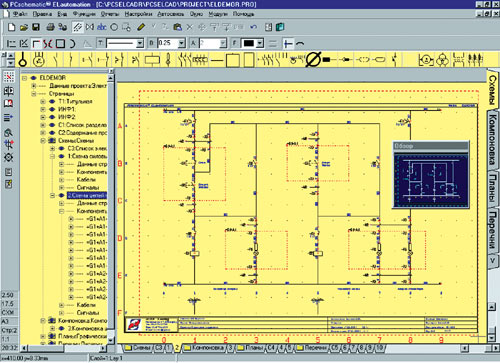Toggle the Lines drawing mode button
Viewport: 500px width, 363px height.
77,27
